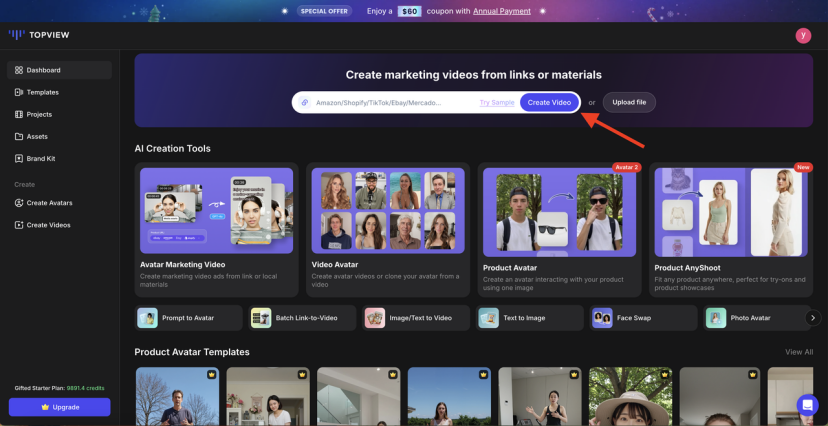Open Brand Kit from the sidebar
The width and height of the screenshot is (828, 426).
[x=42, y=158]
